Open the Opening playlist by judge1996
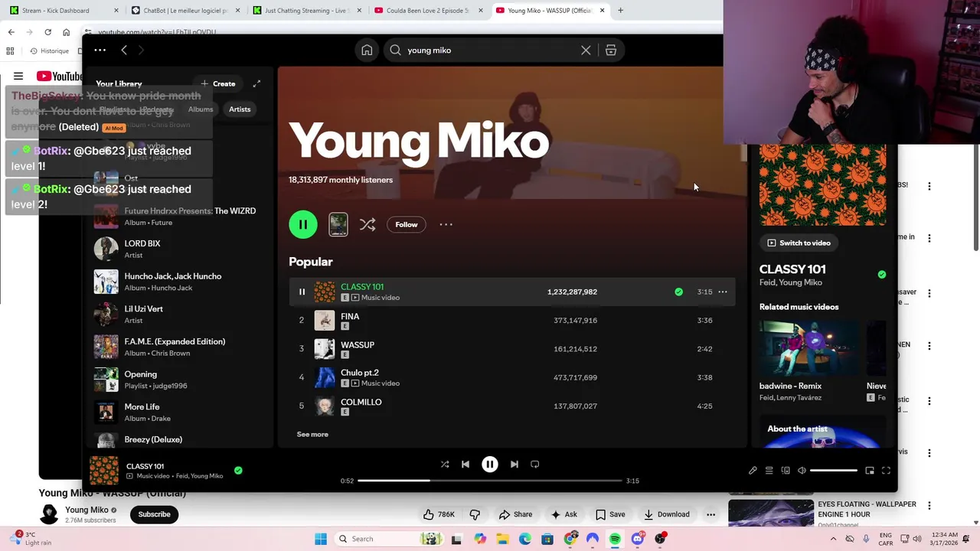980x551 pixels. 181,380
